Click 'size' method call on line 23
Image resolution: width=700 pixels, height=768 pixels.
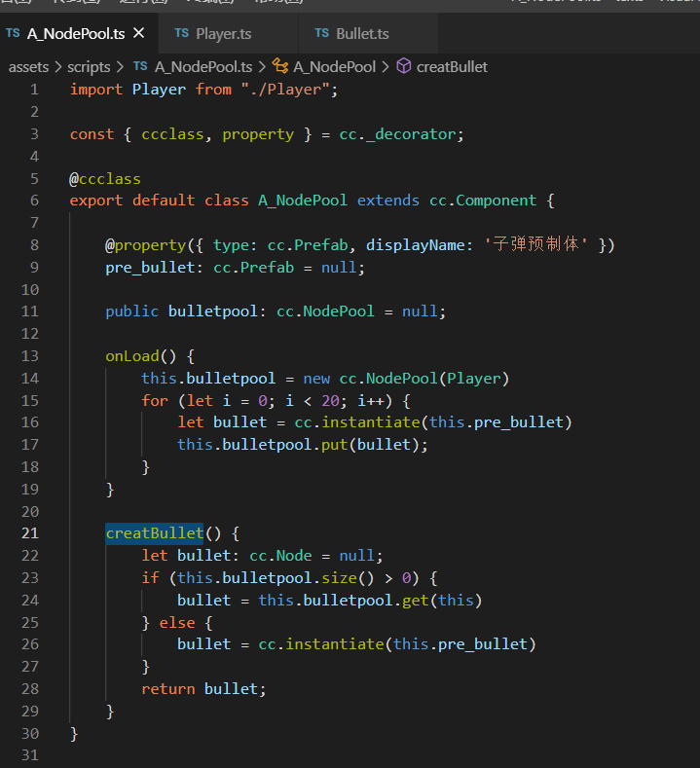pos(339,578)
